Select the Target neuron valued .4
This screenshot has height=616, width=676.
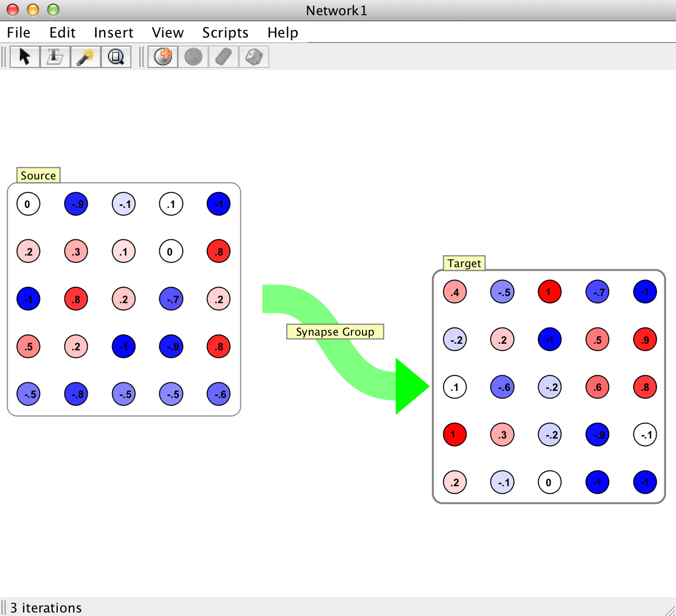tap(455, 292)
